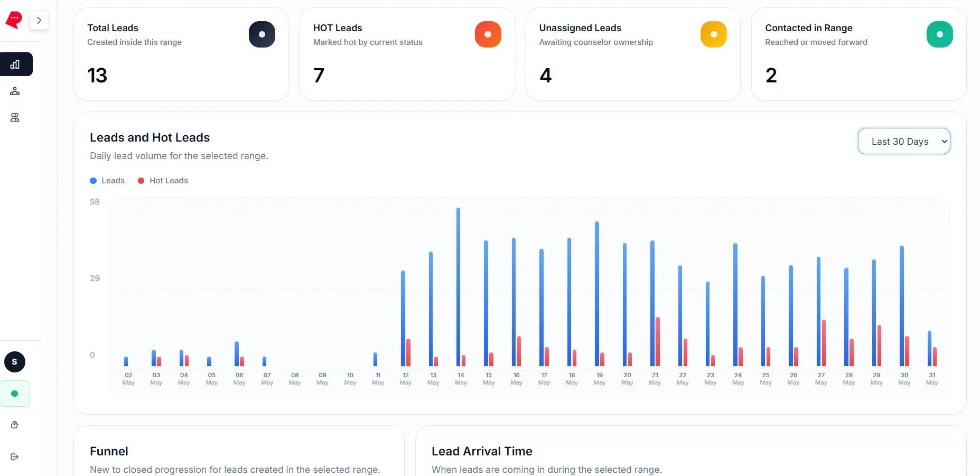
Task: Click the 02 May axis label
Action: tap(128, 379)
